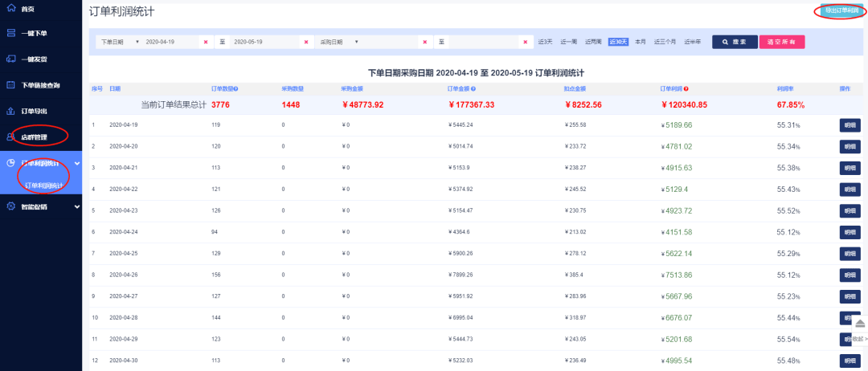Click the pink 清空所有 button

(x=781, y=41)
